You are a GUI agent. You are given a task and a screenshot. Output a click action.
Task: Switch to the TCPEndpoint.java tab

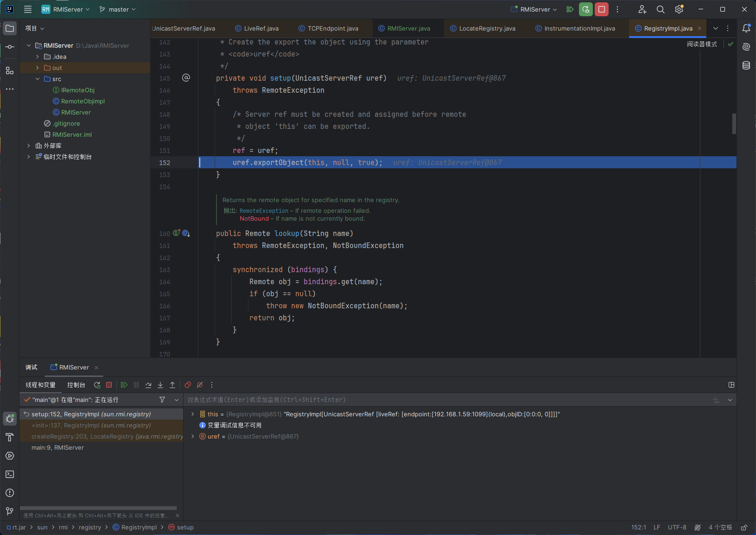(x=328, y=28)
